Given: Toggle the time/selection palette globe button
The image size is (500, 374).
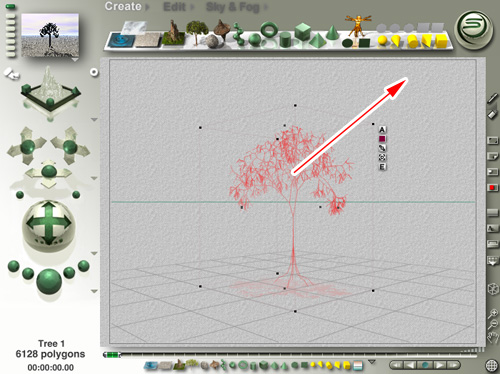Looking at the screenshot, I should click(x=492, y=365).
